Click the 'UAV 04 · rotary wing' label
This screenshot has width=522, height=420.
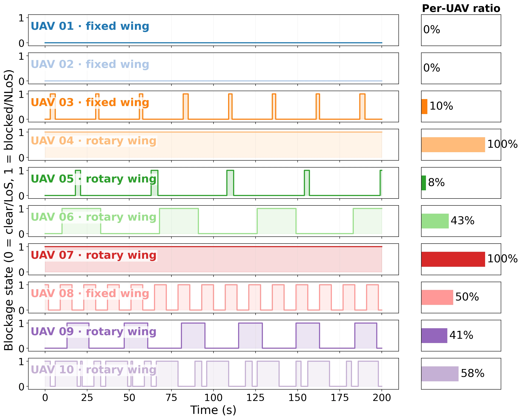93,141
